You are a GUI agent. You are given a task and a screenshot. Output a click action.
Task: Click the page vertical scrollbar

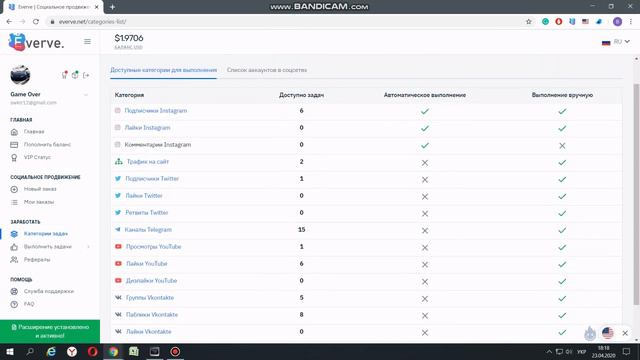(x=636, y=194)
